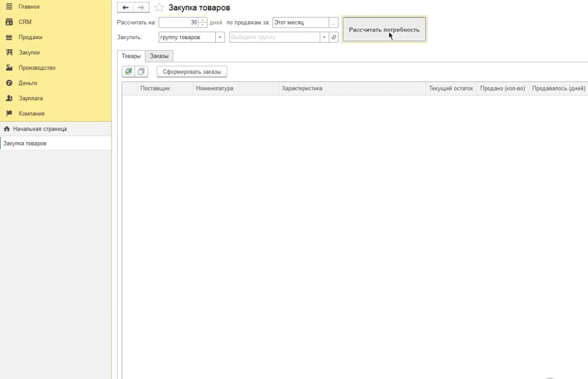Click the forward navigation arrow

click(140, 8)
